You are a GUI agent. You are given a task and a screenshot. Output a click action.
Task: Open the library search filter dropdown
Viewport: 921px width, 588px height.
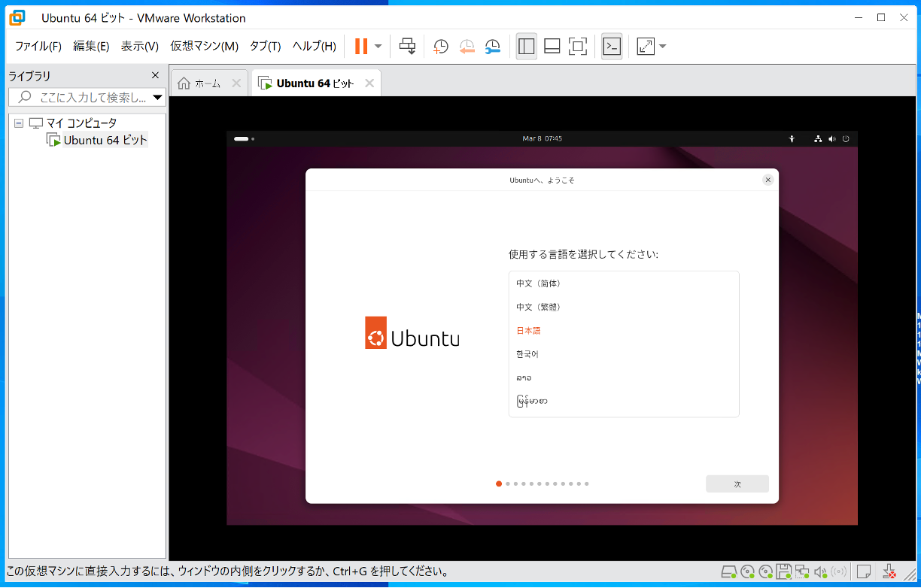coord(158,97)
